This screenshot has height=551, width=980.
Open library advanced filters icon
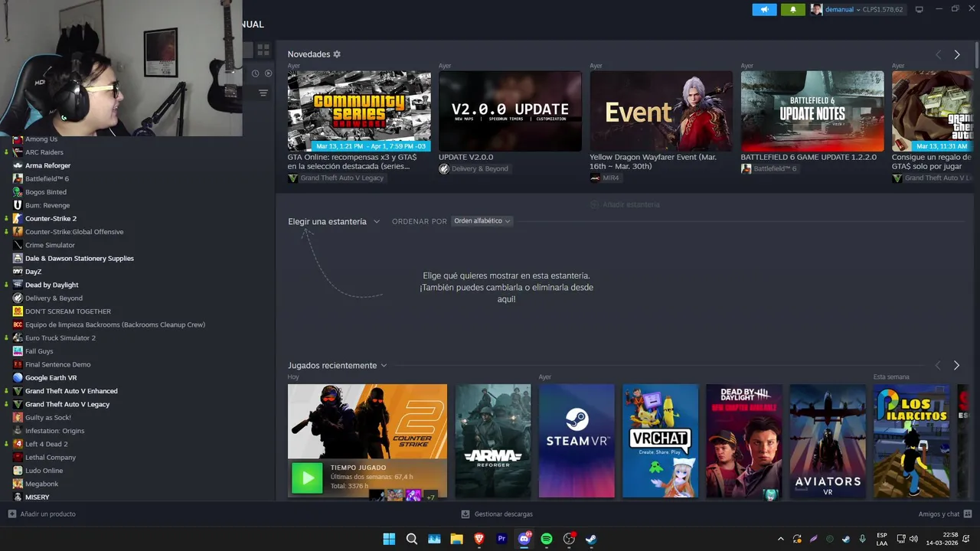(x=263, y=93)
